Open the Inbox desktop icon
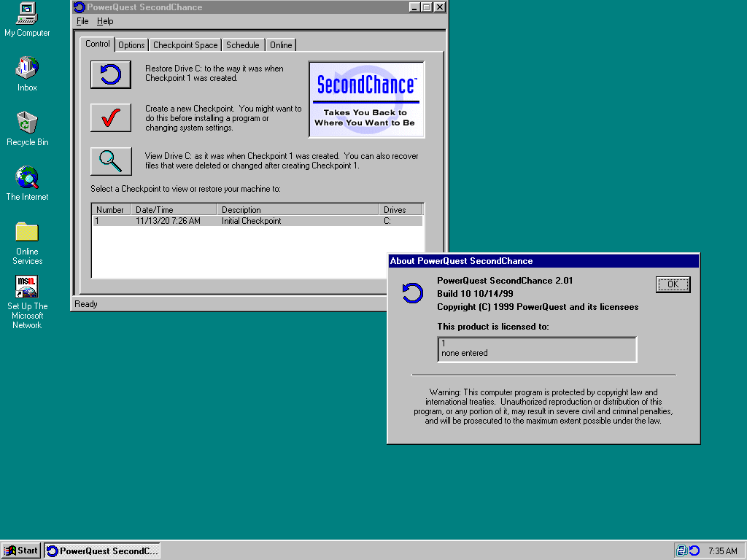Image resolution: width=747 pixels, height=560 pixels. pyautogui.click(x=27, y=69)
